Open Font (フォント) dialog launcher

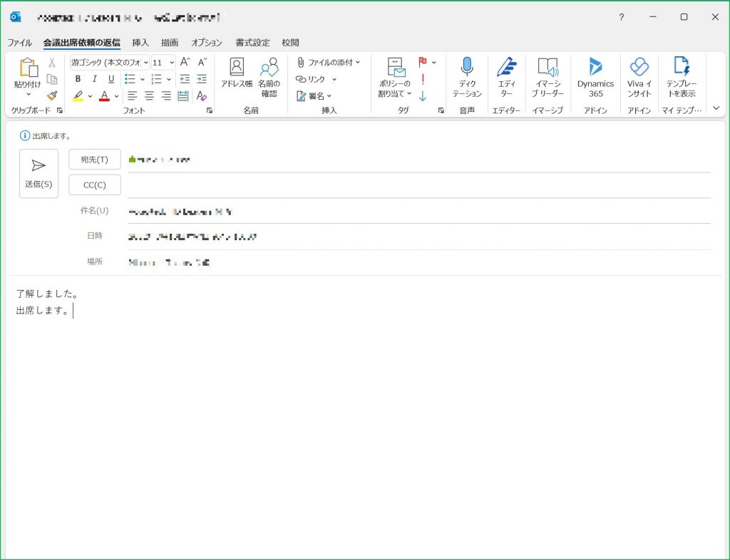click(210, 110)
